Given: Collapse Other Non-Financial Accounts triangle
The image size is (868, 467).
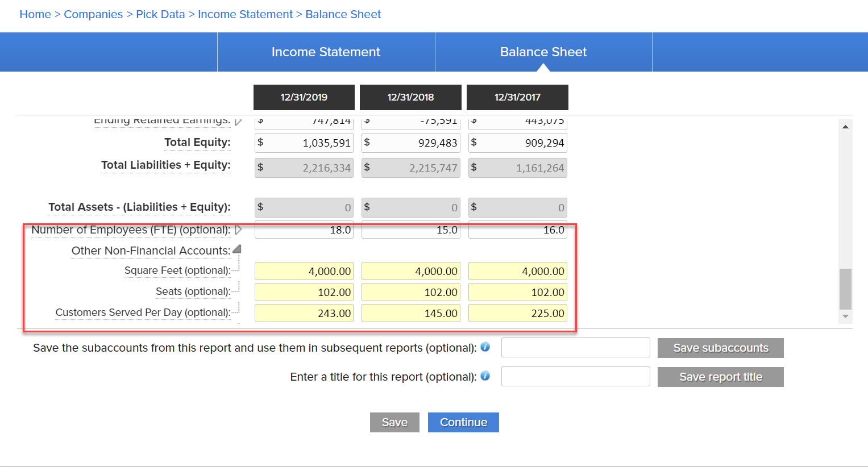Looking at the screenshot, I should [237, 249].
